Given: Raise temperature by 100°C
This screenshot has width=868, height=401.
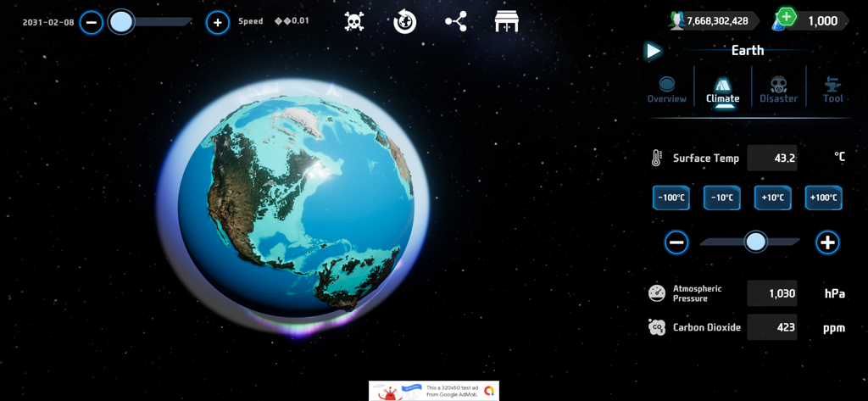Looking at the screenshot, I should click(x=824, y=198).
